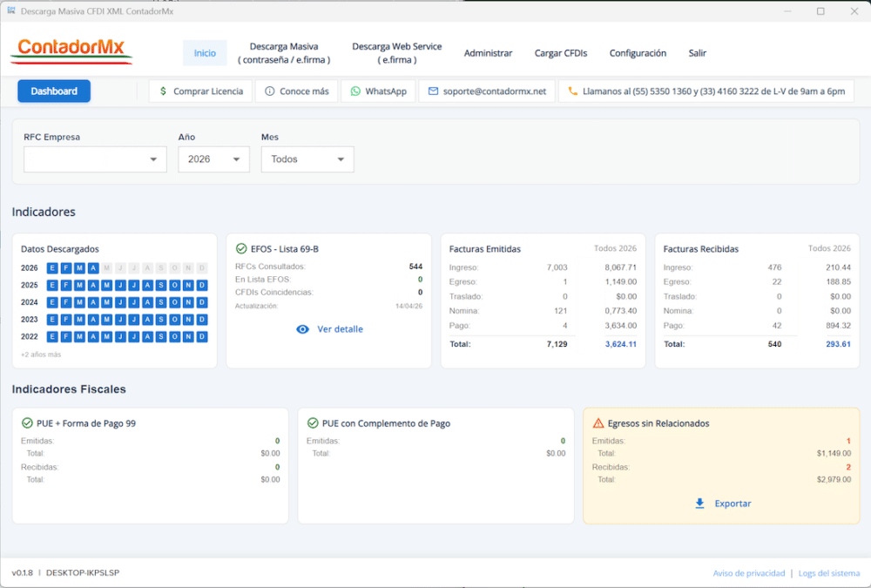Switch to the Administrar menu
The width and height of the screenshot is (871, 588).
pyautogui.click(x=489, y=53)
